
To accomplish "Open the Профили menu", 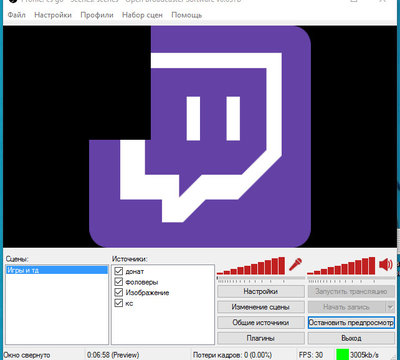I will tap(97, 15).
